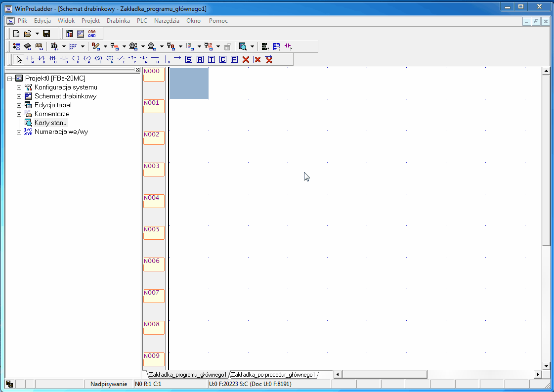Select the arrow pointer selection tool
554x392 pixels.
[x=19, y=59]
